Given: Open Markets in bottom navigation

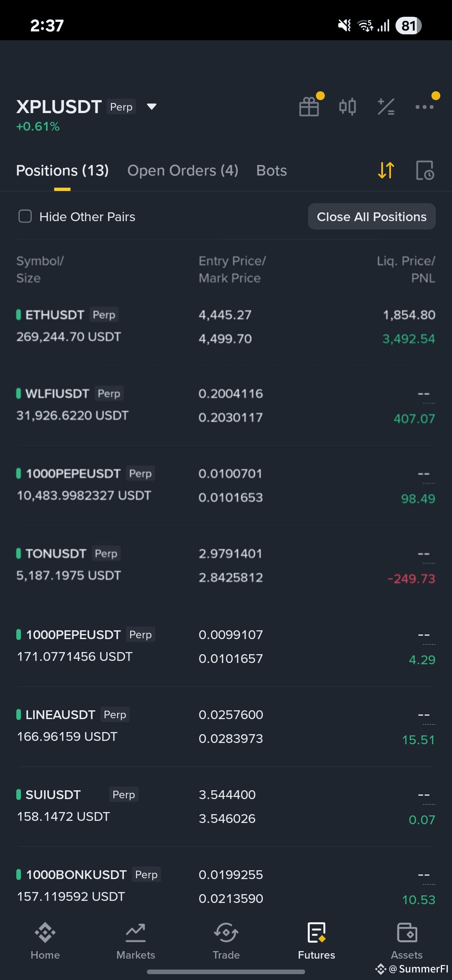Looking at the screenshot, I should click(x=136, y=941).
